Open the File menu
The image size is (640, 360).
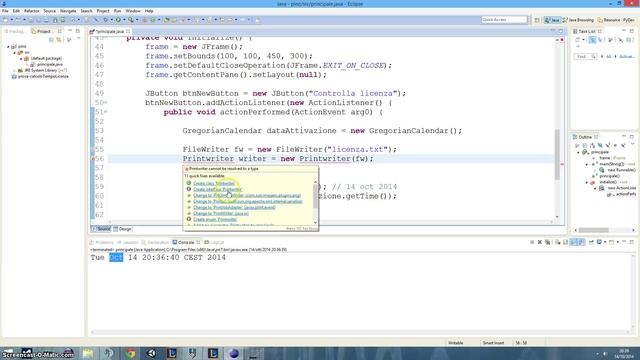5,11
